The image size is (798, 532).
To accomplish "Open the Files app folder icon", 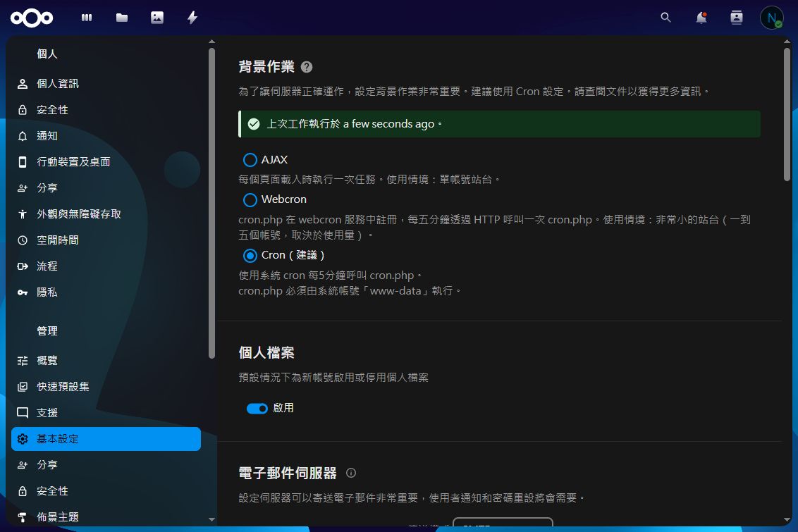I will [x=122, y=18].
